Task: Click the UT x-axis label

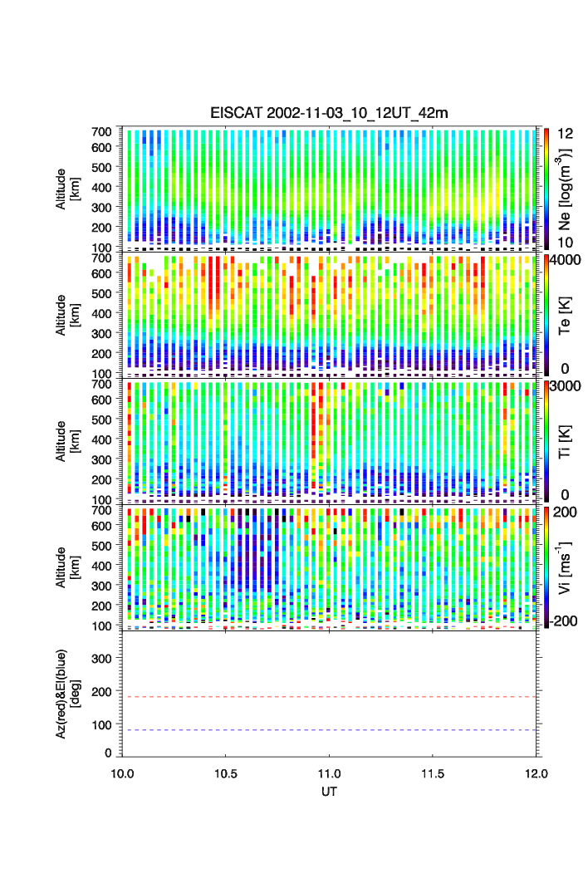Action: click(330, 792)
